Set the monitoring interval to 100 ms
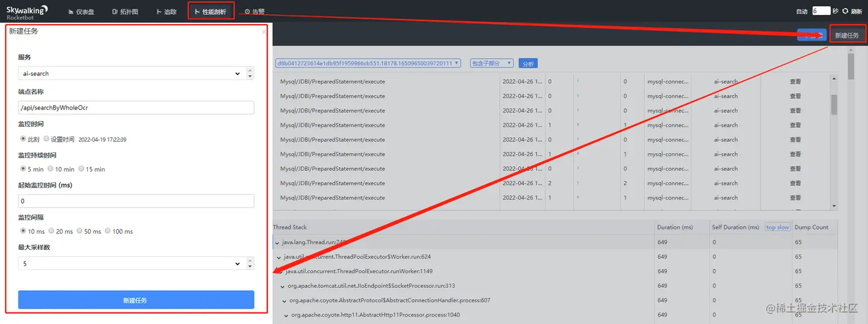 [x=108, y=231]
